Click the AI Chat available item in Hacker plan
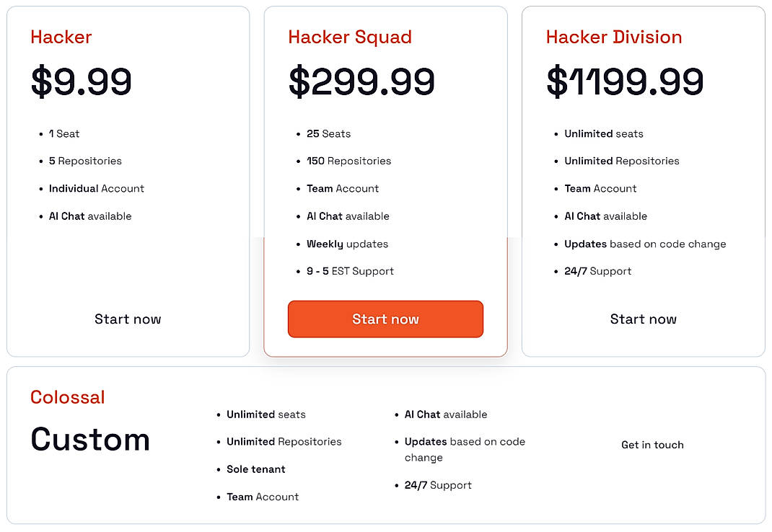This screenshot has width=772, height=532. [89, 216]
